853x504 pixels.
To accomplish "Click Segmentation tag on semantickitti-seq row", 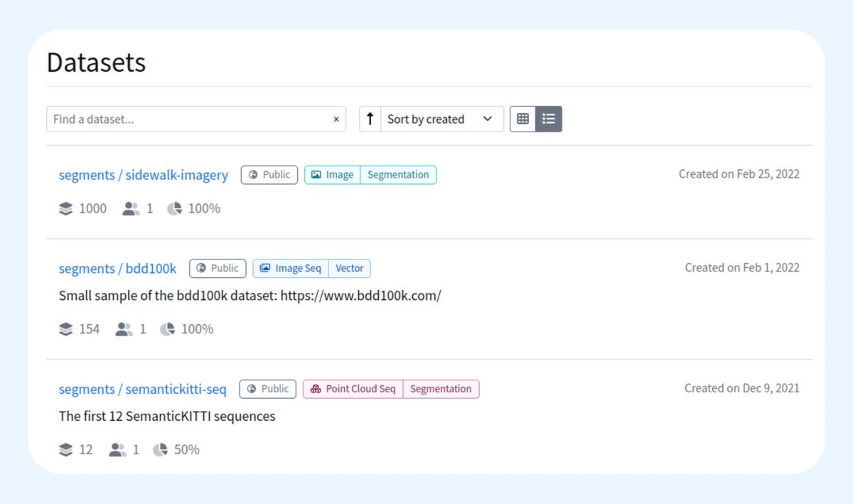I will coord(441,389).
